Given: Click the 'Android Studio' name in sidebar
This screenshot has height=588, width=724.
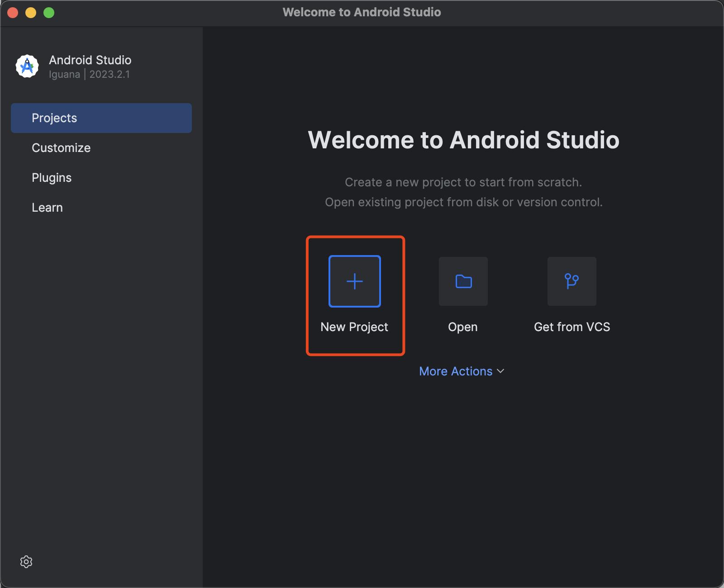Looking at the screenshot, I should point(90,60).
